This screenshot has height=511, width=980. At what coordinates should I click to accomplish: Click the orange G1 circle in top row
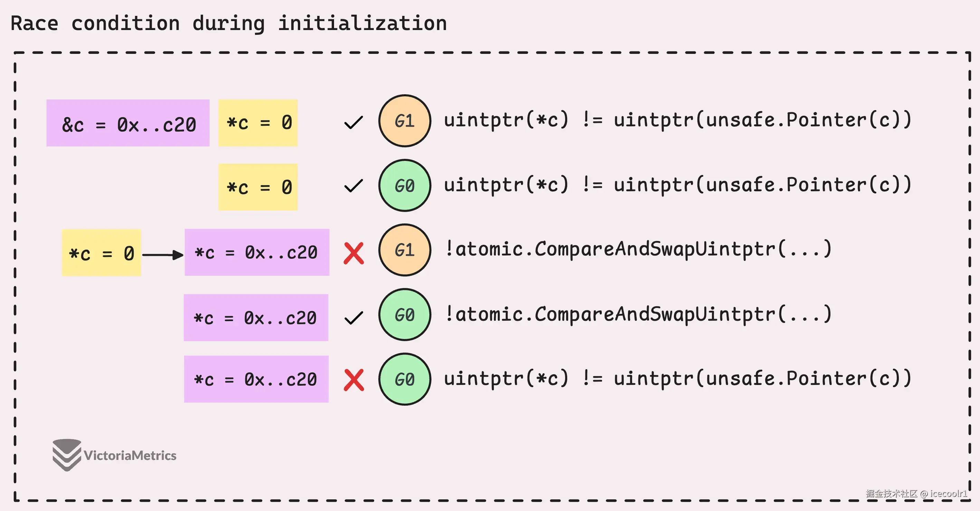pos(405,121)
